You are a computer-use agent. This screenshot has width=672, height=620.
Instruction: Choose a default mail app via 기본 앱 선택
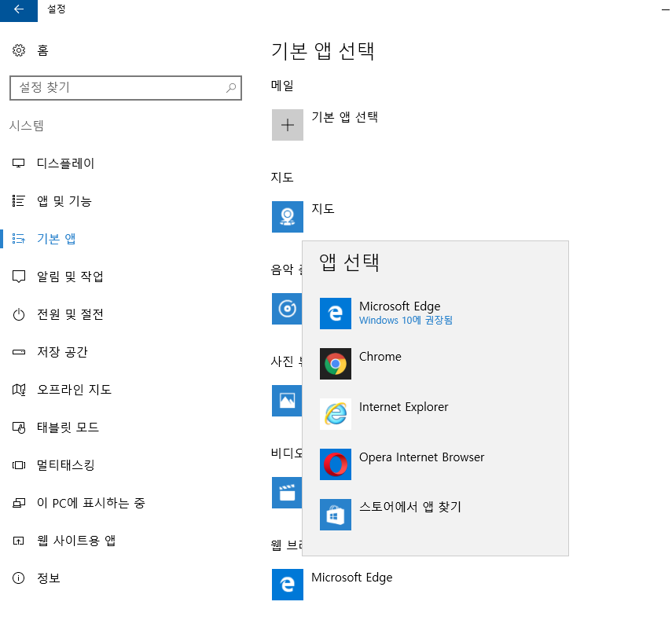(344, 117)
